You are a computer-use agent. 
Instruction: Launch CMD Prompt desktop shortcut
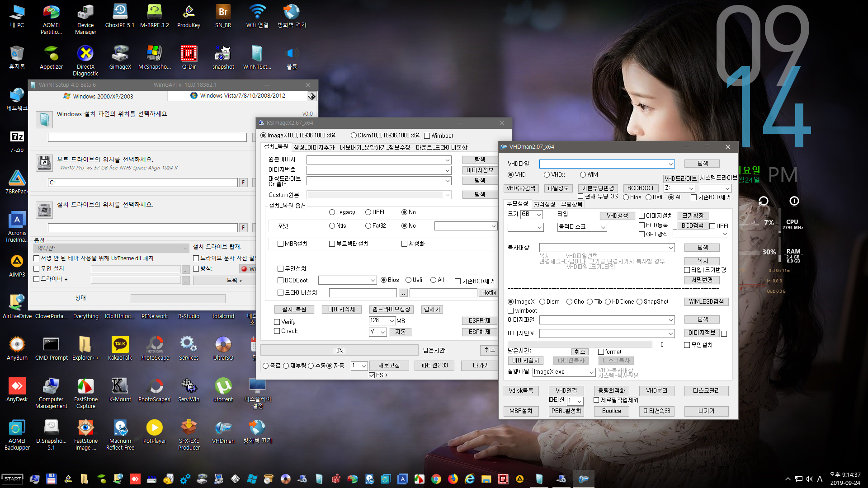tap(51, 349)
